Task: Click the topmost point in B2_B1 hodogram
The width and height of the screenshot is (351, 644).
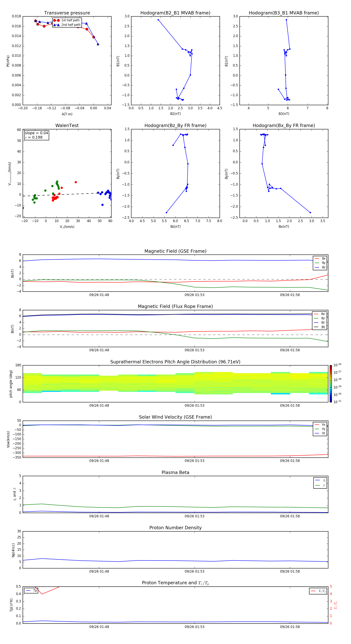Action: point(158,20)
